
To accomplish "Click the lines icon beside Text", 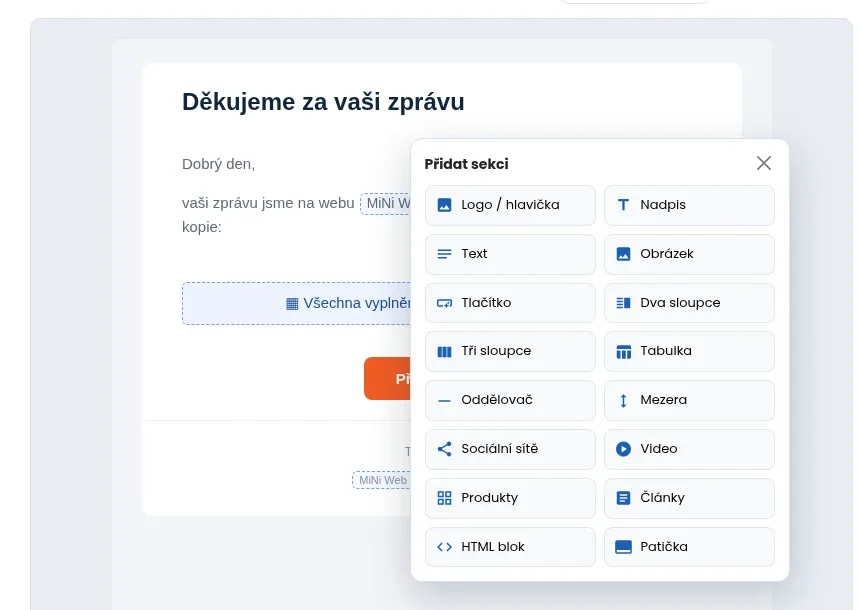I will click(x=444, y=254).
